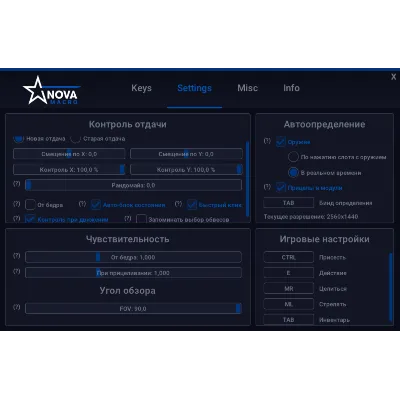Click the help icon next to От бедра checkbox
Screen dimensions: 400x400
point(17,204)
